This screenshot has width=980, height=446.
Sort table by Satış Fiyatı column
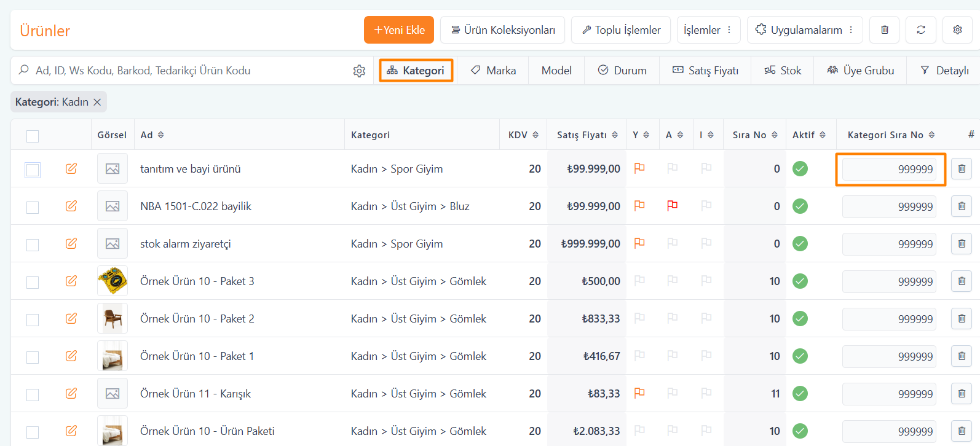pyautogui.click(x=587, y=135)
